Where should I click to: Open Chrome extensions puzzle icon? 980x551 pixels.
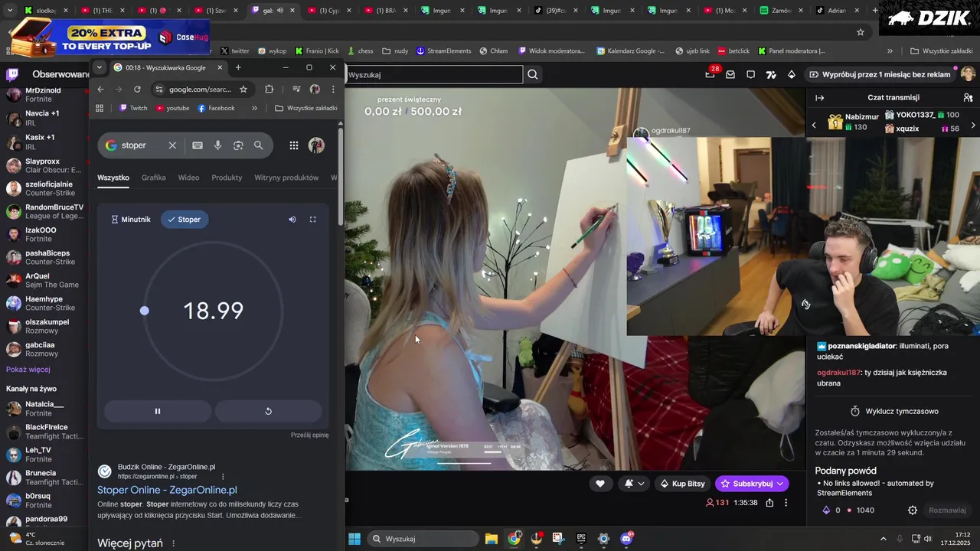click(x=269, y=90)
